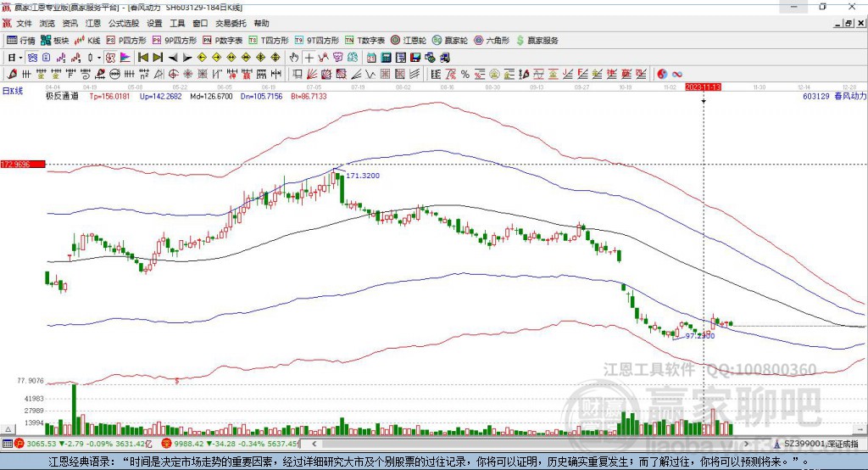Open the calculator icon

coord(386,58)
